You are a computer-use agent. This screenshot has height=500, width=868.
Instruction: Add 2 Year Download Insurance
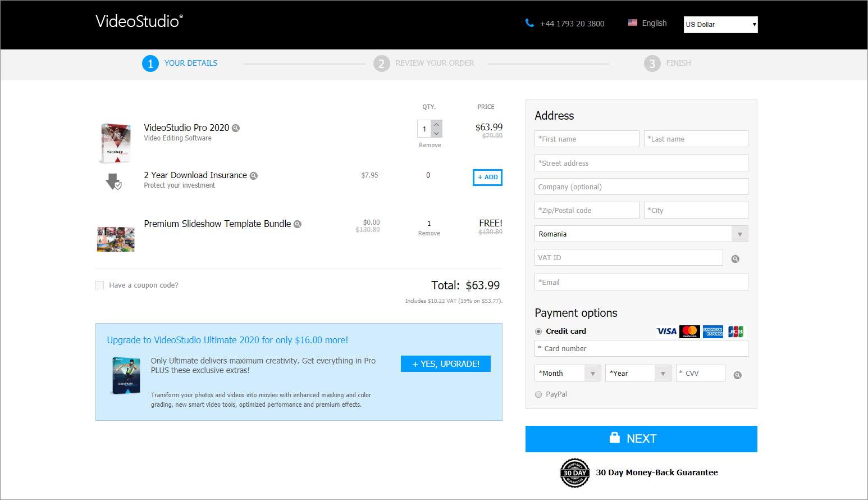tap(487, 178)
